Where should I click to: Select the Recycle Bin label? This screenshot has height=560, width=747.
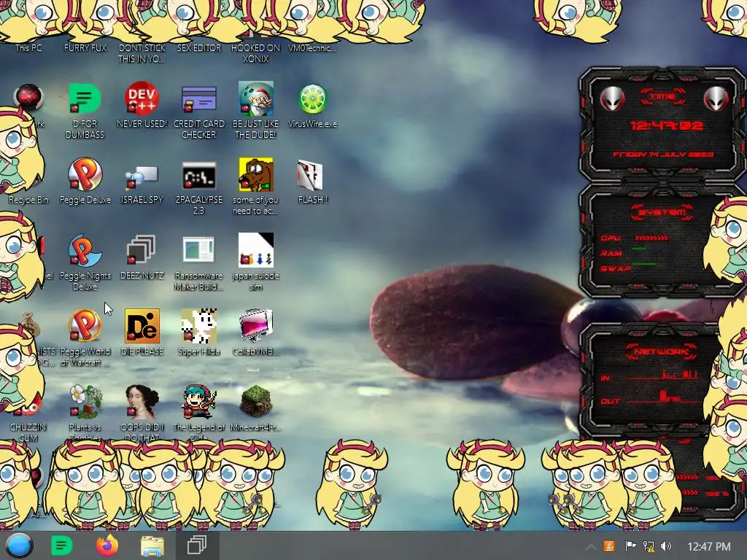(28, 200)
